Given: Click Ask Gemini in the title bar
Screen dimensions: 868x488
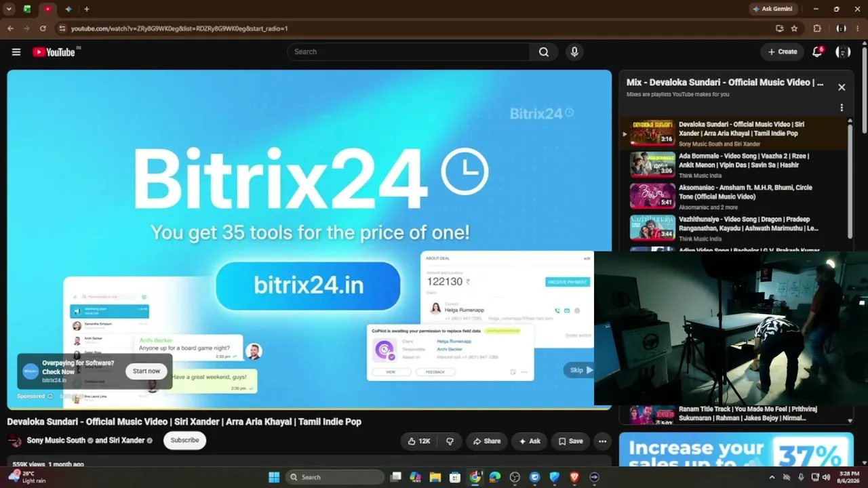Looking at the screenshot, I should click(x=772, y=9).
